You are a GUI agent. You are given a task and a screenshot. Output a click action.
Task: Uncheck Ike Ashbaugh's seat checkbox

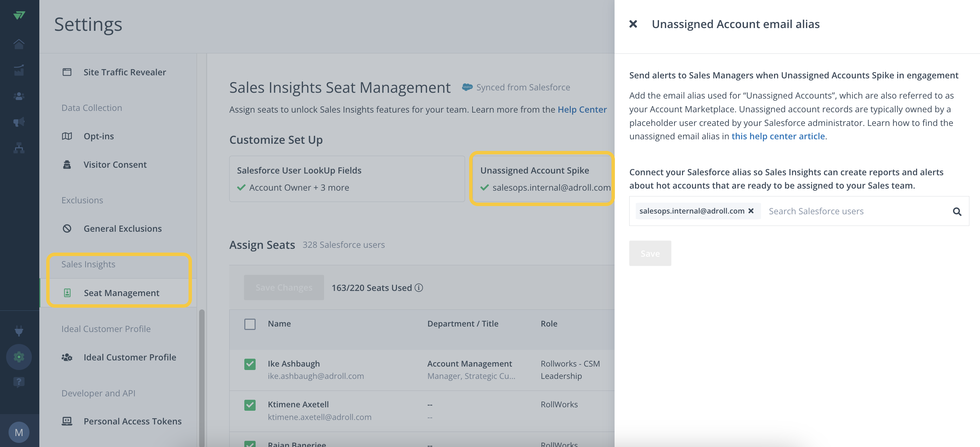[250, 364]
